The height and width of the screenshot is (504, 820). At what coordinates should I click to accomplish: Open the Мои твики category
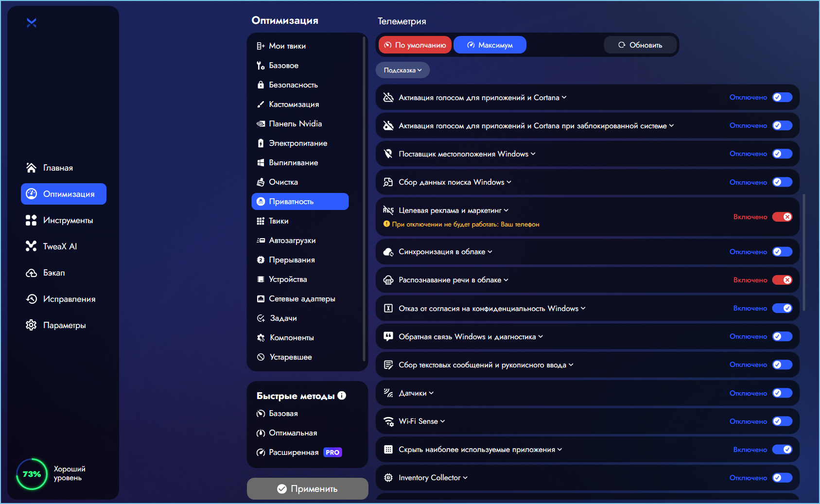pos(300,46)
